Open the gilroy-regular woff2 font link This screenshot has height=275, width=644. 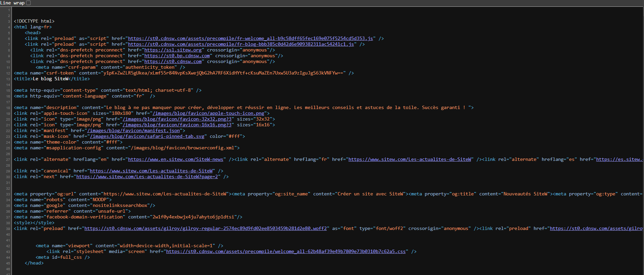pos(206,229)
